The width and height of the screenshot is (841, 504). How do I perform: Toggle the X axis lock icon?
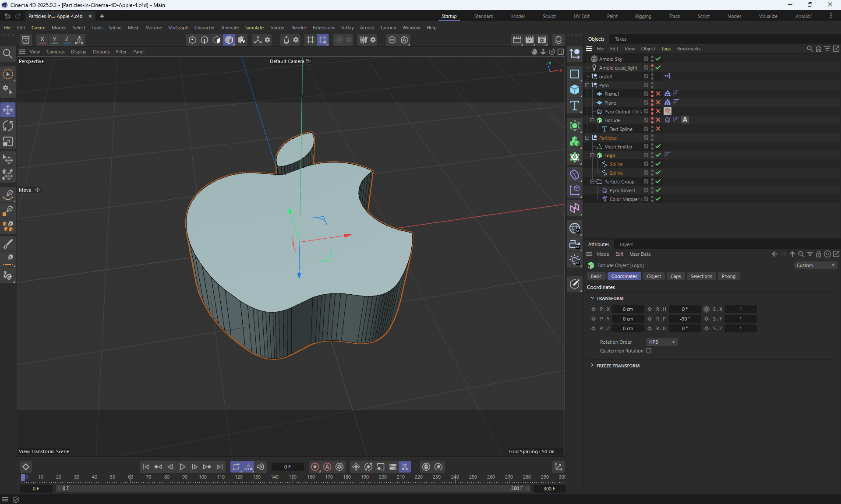pos(42,40)
